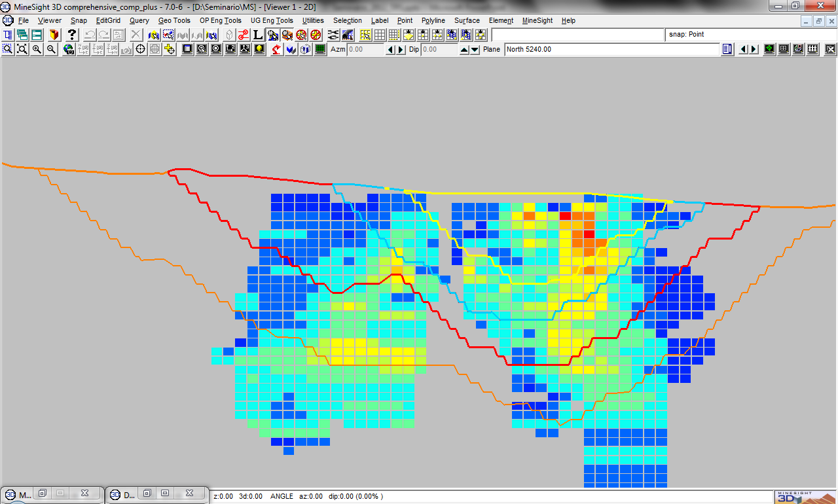Image resolution: width=838 pixels, height=504 pixels.
Task: Click the zoom box dotted magnifier icon
Action: tap(7, 49)
